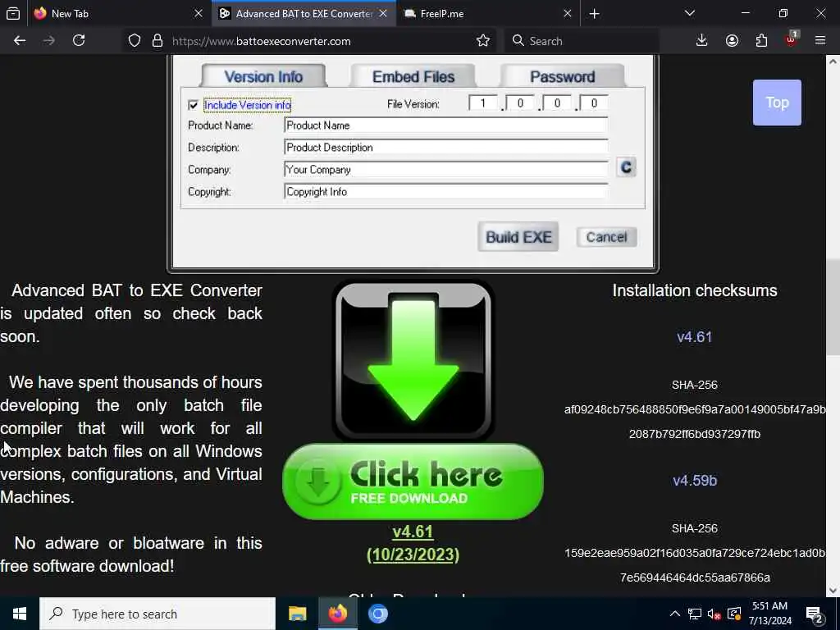The height and width of the screenshot is (630, 840).
Task: Focus the browser Search box
Action: tap(582, 41)
